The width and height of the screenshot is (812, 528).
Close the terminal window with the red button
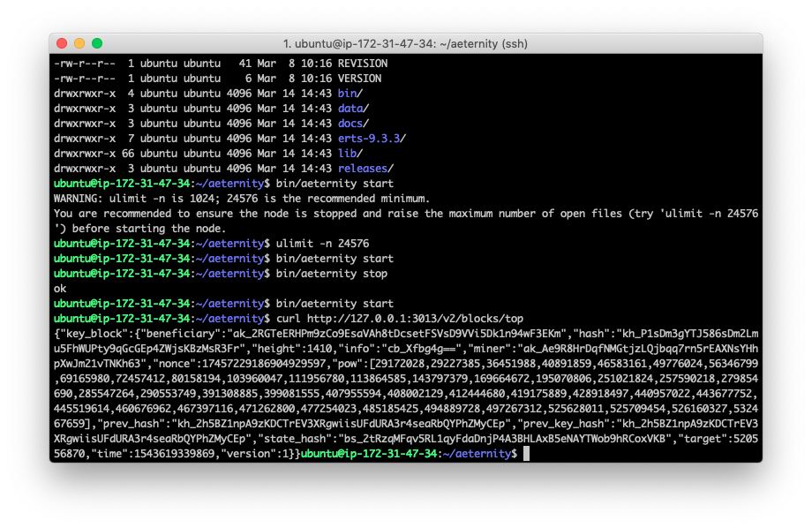(x=62, y=43)
